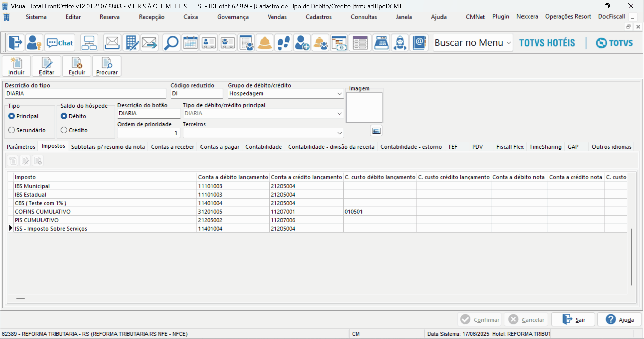Expand the Grupo de débito/crédito dropdown
Screen dimensions: 644x339
pyautogui.click(x=339, y=94)
